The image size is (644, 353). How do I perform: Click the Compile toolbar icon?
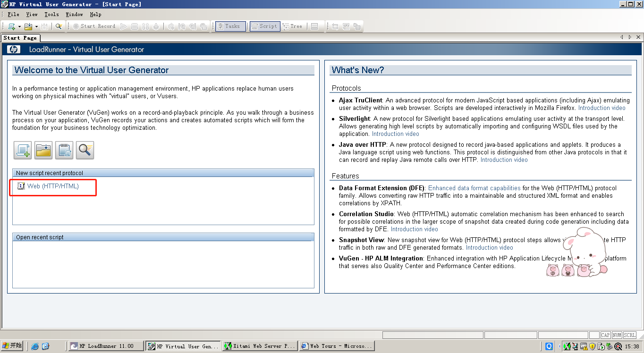point(156,26)
